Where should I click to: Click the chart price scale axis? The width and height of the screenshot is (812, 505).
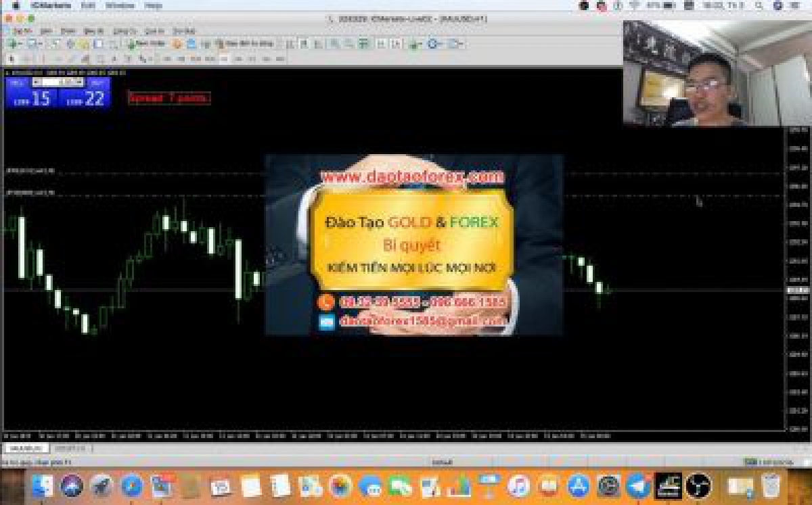pyautogui.click(x=798, y=277)
